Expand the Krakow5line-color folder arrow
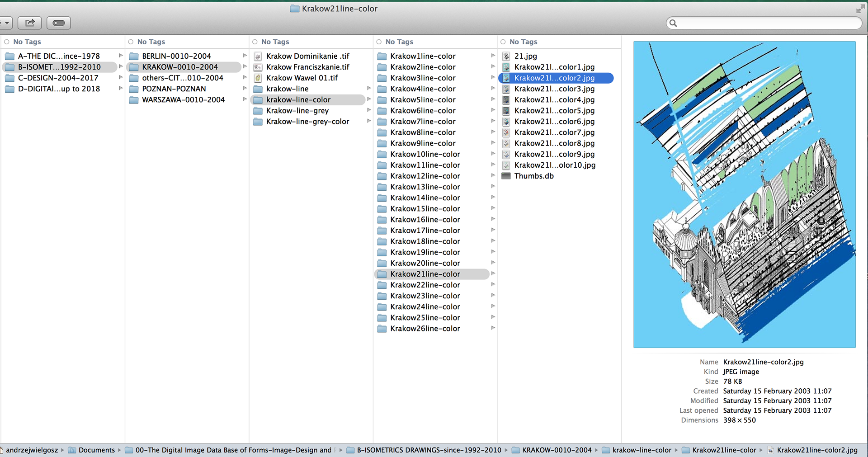The width and height of the screenshot is (868, 457). pyautogui.click(x=493, y=99)
